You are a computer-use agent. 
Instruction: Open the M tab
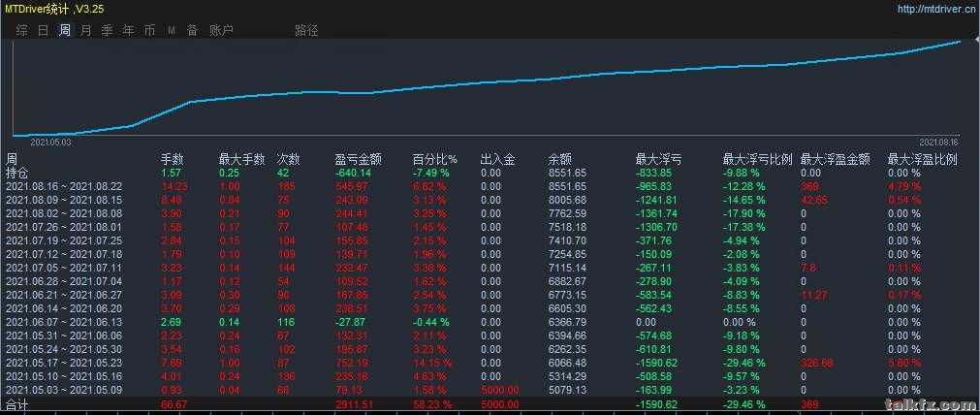[x=172, y=31]
